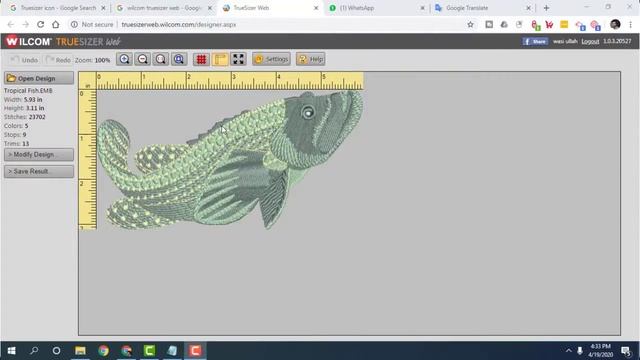Bookmark this page with the star
This screenshot has width=640, height=360.
(x=470, y=24)
